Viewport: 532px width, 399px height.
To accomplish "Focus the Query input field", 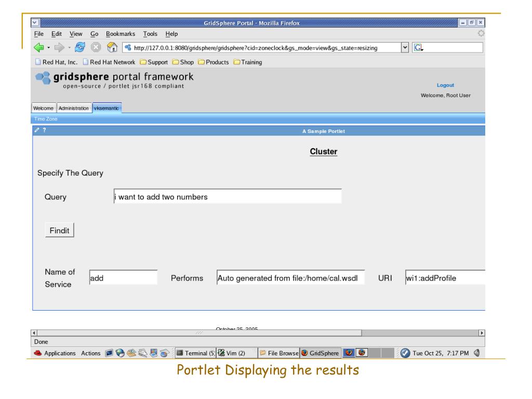I will pos(228,196).
